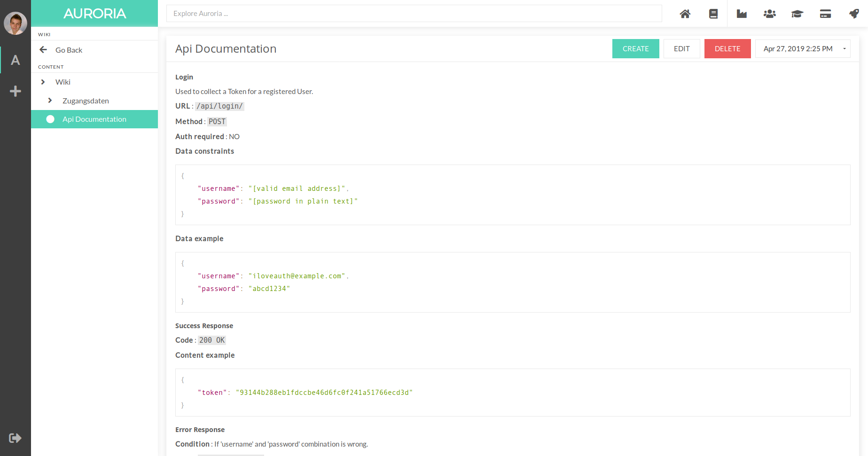Open the user avatar picture
The height and width of the screenshot is (456, 868).
pos(16,23)
